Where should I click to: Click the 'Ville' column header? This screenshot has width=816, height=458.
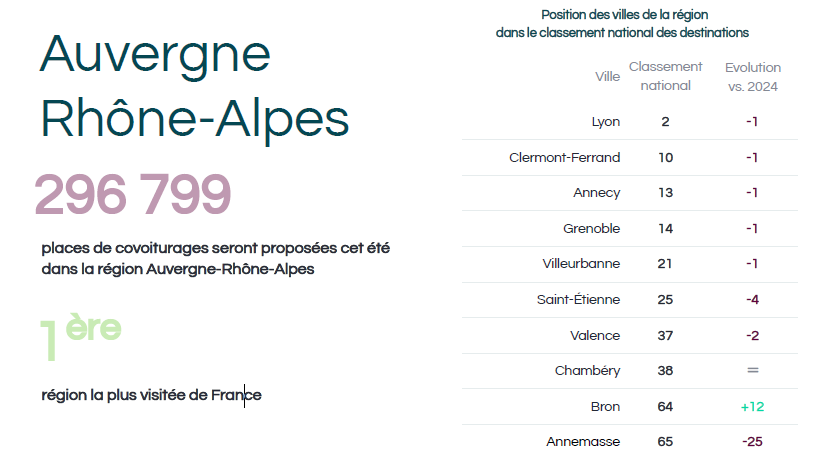(x=607, y=77)
